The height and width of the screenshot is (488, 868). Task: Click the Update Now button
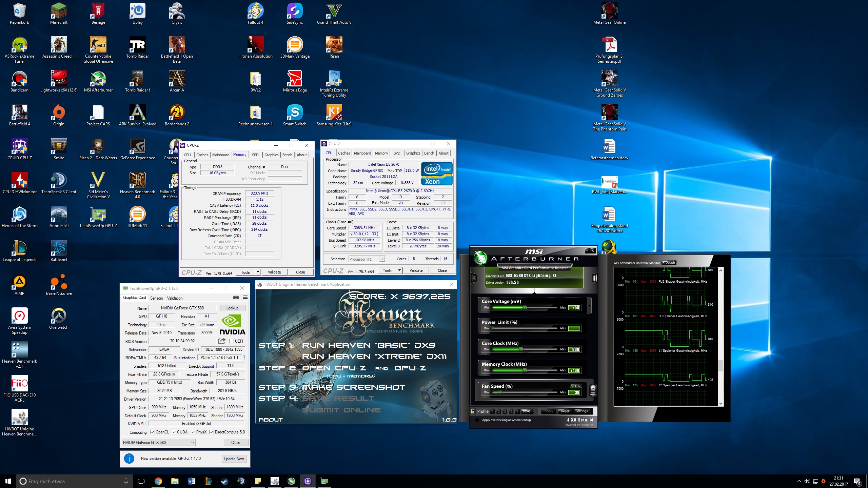pyautogui.click(x=234, y=459)
